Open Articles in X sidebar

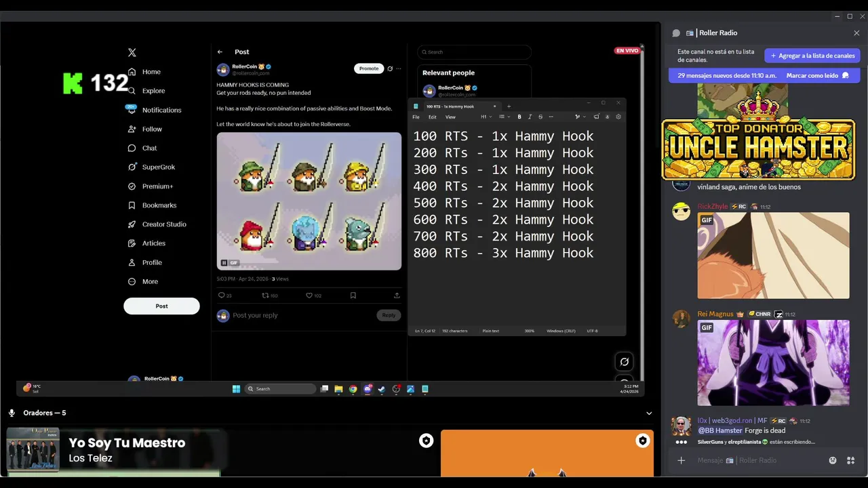[x=146, y=243]
